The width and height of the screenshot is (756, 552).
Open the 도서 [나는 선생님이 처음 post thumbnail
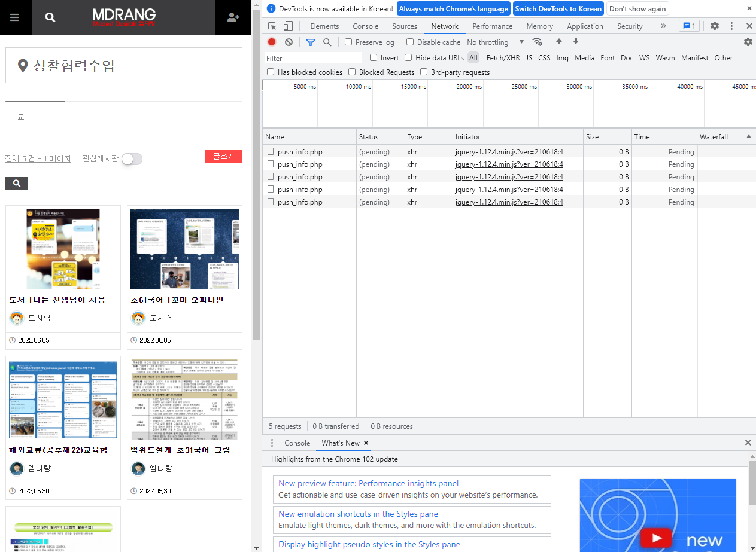click(63, 249)
